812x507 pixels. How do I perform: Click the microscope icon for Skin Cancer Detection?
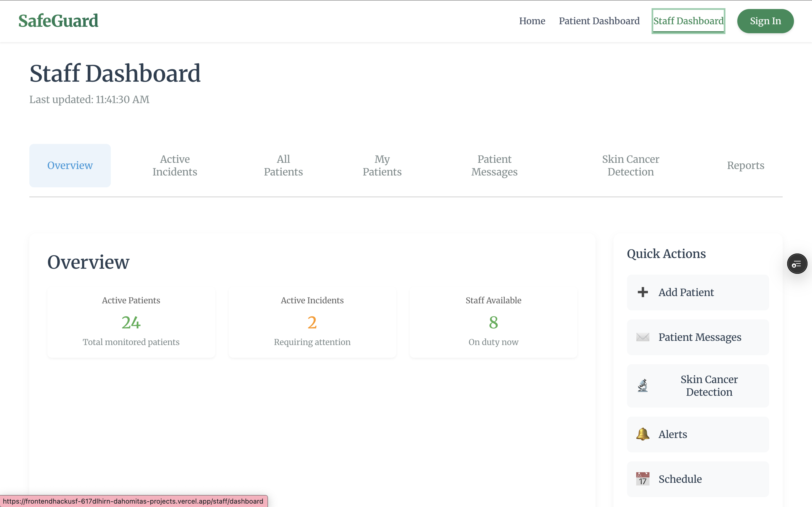click(642, 385)
